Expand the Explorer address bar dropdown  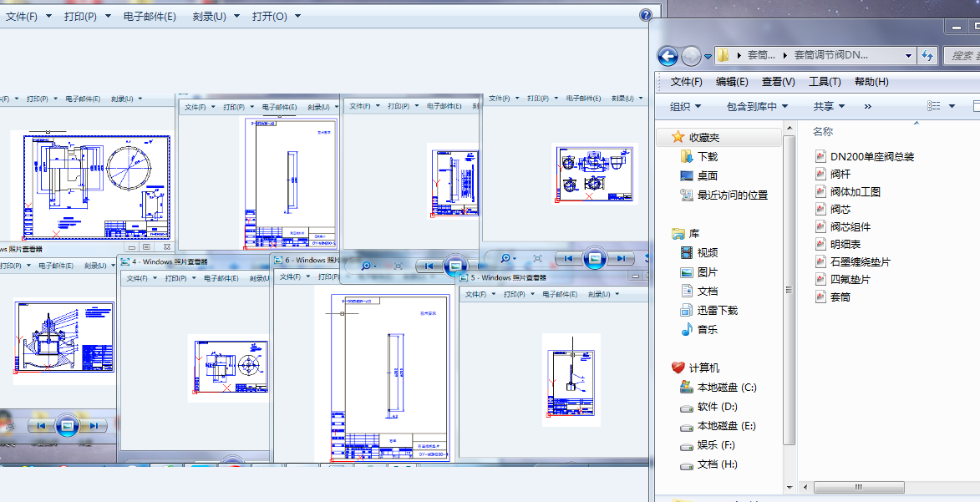coord(909,55)
